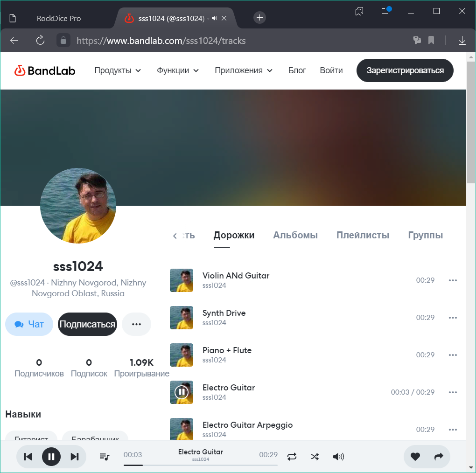The height and width of the screenshot is (473, 476).
Task: Select the Дорожки tab
Action: click(x=234, y=236)
